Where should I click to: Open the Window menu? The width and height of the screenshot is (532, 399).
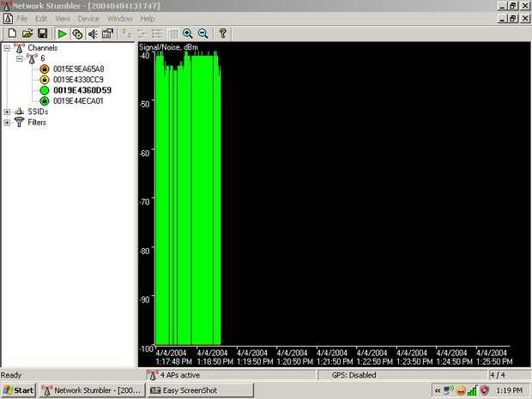coord(120,18)
